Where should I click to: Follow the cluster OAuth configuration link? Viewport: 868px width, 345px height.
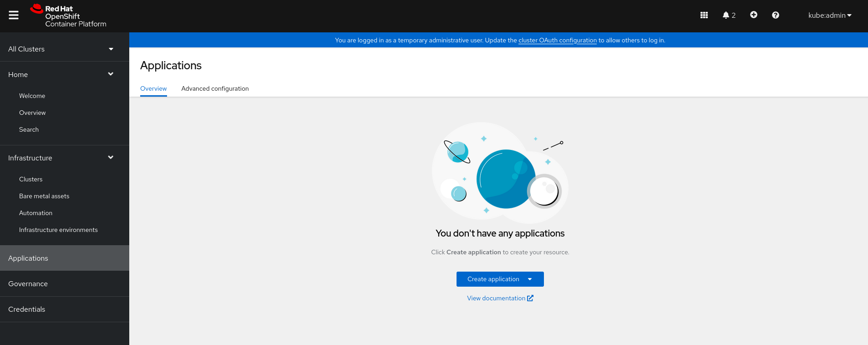pos(557,40)
